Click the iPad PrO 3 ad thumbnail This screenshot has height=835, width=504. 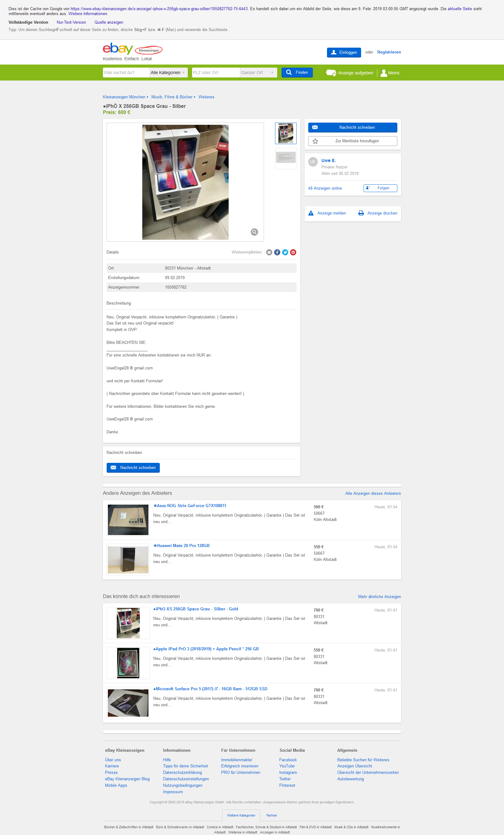click(x=128, y=663)
